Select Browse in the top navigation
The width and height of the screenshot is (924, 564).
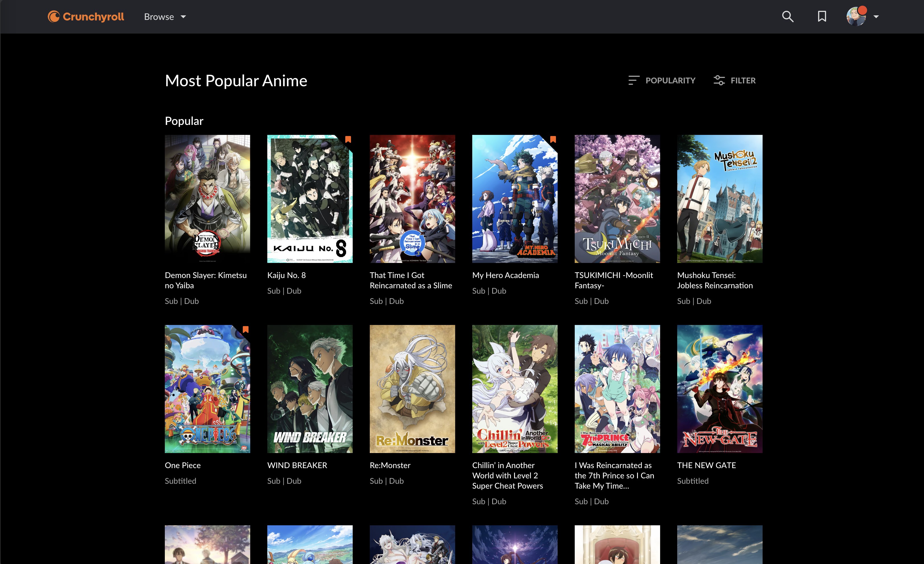pyautogui.click(x=159, y=17)
